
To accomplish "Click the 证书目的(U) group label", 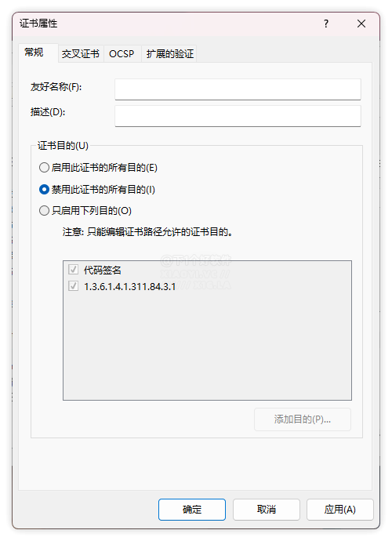I will click(63, 146).
